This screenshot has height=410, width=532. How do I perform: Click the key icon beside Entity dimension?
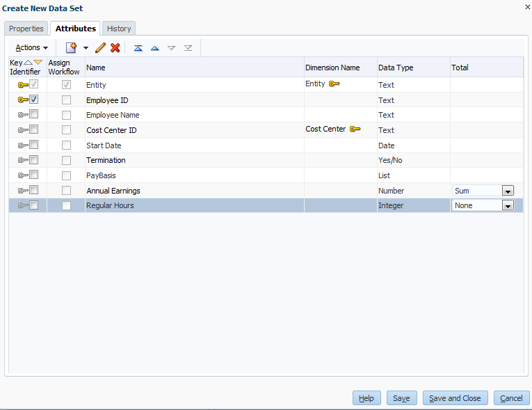(x=334, y=84)
